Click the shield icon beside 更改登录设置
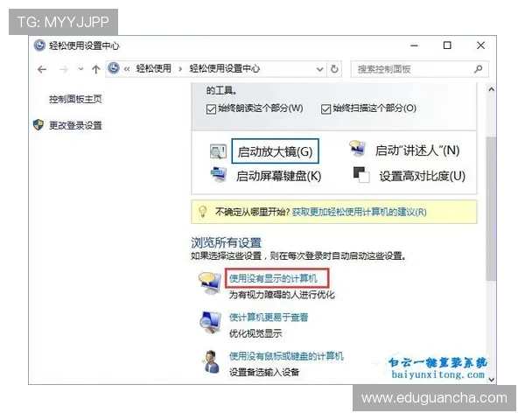 click(x=38, y=125)
